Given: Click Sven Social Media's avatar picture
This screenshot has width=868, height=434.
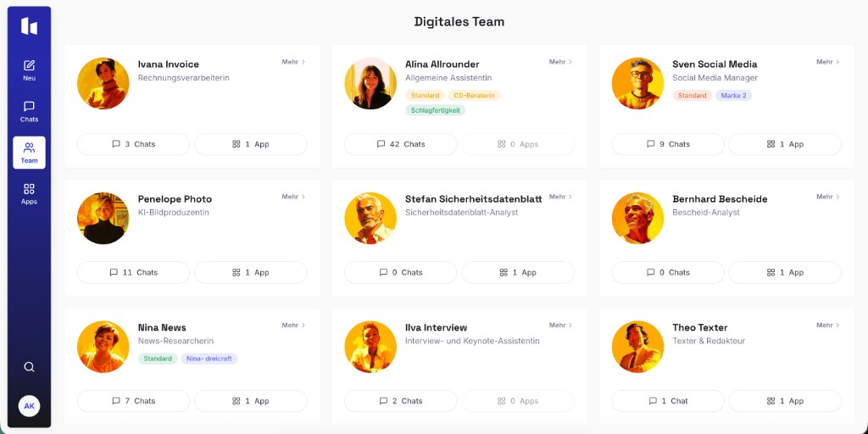Looking at the screenshot, I should (637, 84).
